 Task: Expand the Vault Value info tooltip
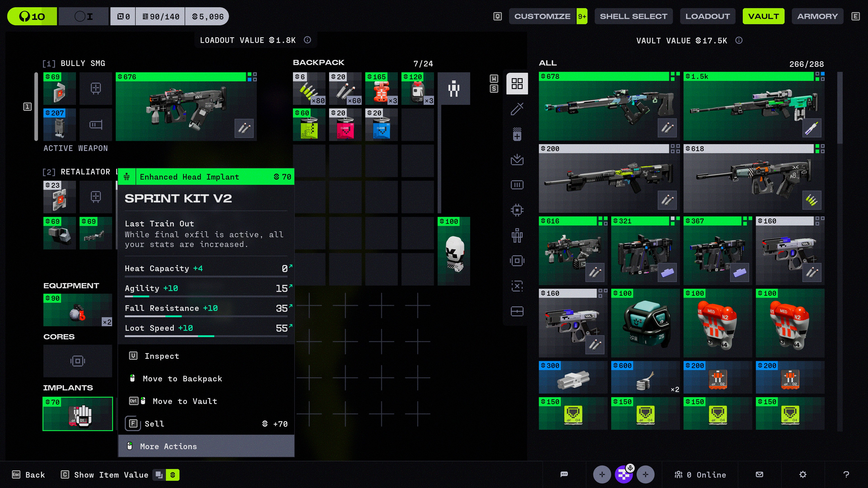[739, 41]
